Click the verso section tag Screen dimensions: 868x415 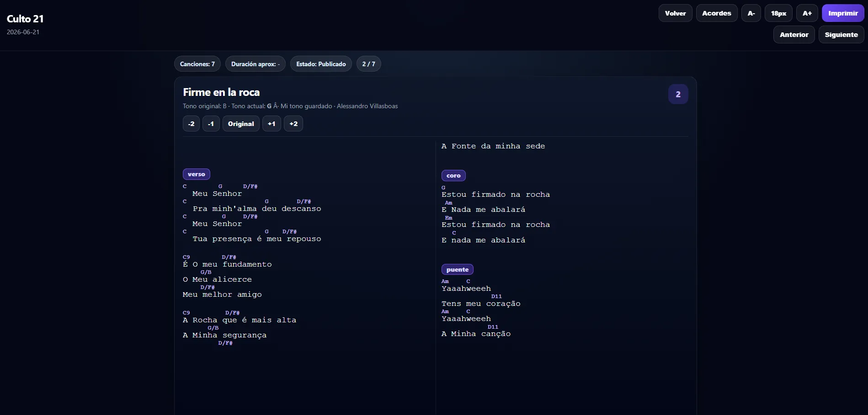point(196,174)
